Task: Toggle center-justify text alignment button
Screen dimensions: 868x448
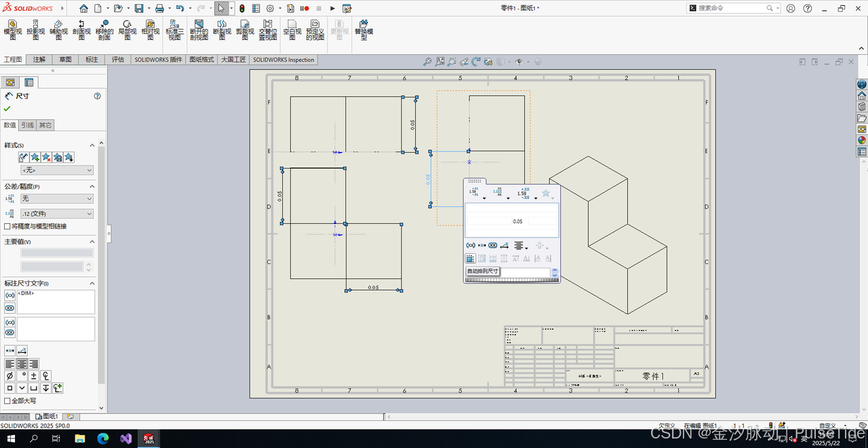Action: coord(22,364)
